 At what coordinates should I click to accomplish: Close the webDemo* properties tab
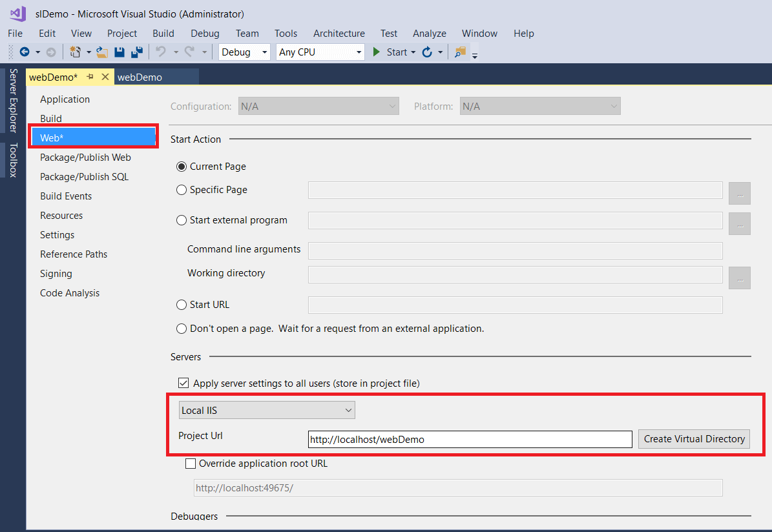(x=105, y=77)
